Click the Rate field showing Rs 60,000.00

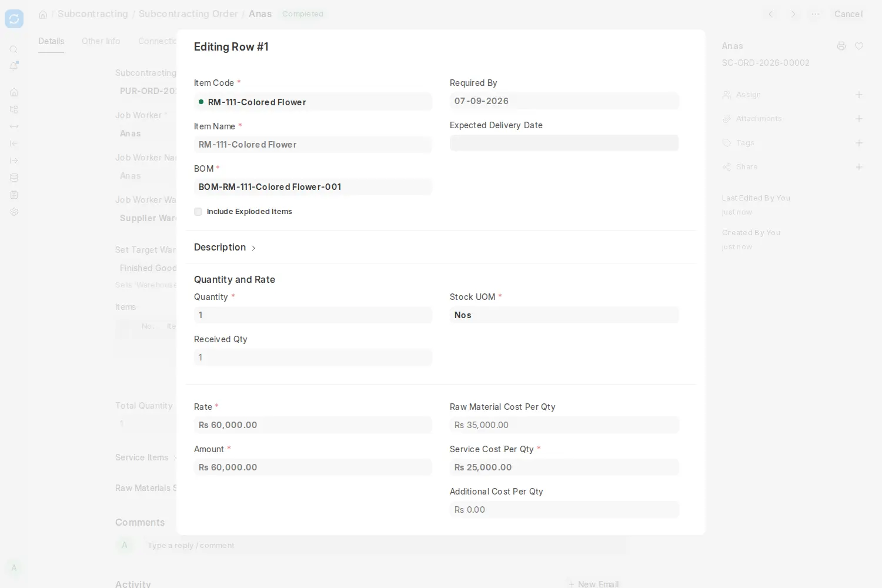[313, 425]
